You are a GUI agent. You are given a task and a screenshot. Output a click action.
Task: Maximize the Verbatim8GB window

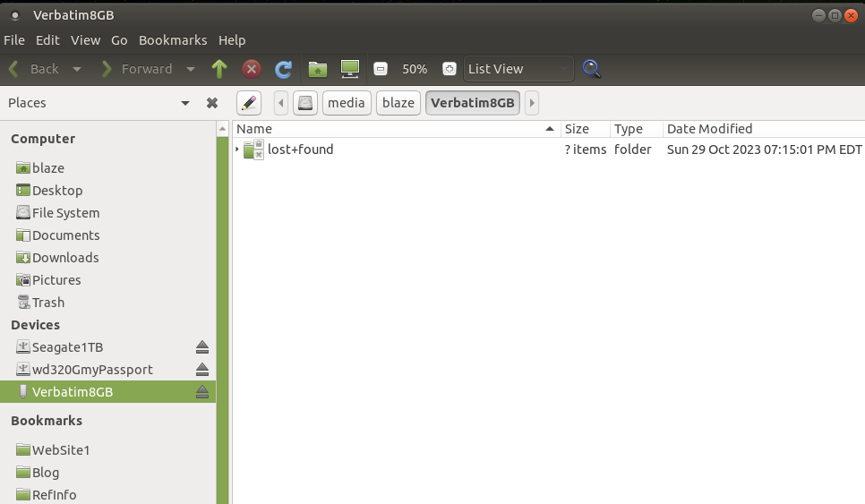click(835, 15)
